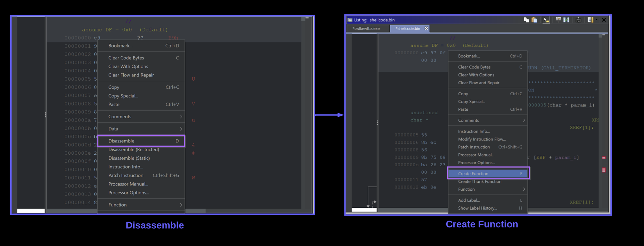Choose Disassemble in the context menu

click(141, 141)
